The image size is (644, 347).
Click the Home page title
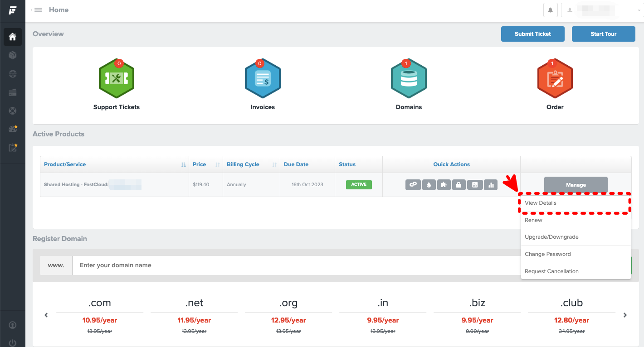59,10
